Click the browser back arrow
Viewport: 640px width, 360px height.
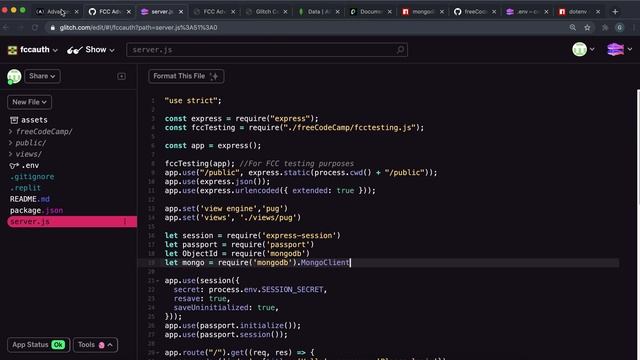(6, 27)
